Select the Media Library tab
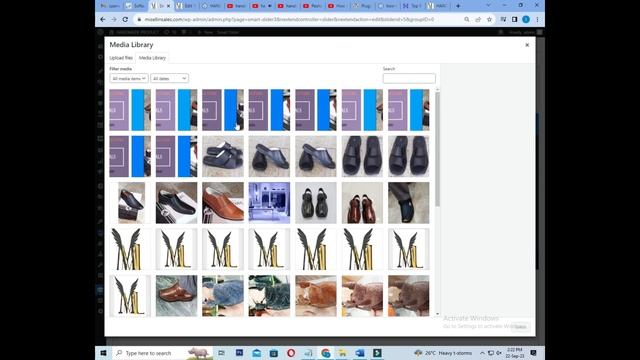Viewport: 640px width, 360px height. [152, 58]
